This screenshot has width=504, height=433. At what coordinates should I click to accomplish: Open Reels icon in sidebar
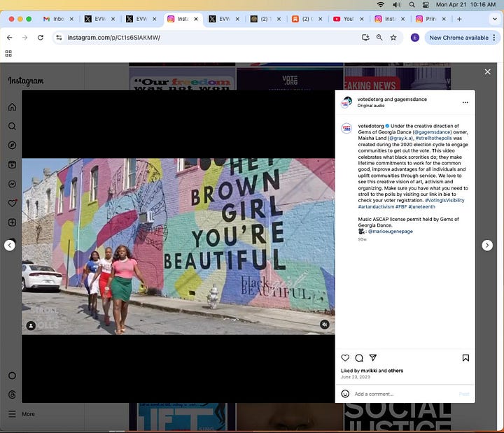[x=12, y=165]
